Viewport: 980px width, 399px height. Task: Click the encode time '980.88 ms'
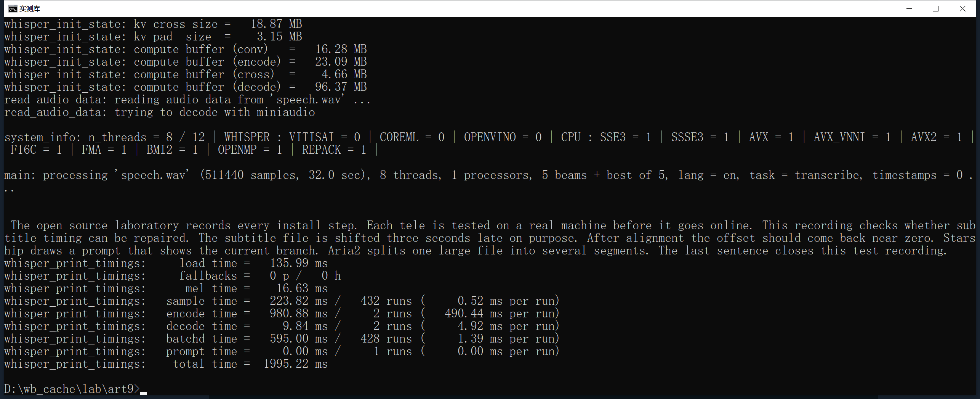click(x=299, y=313)
